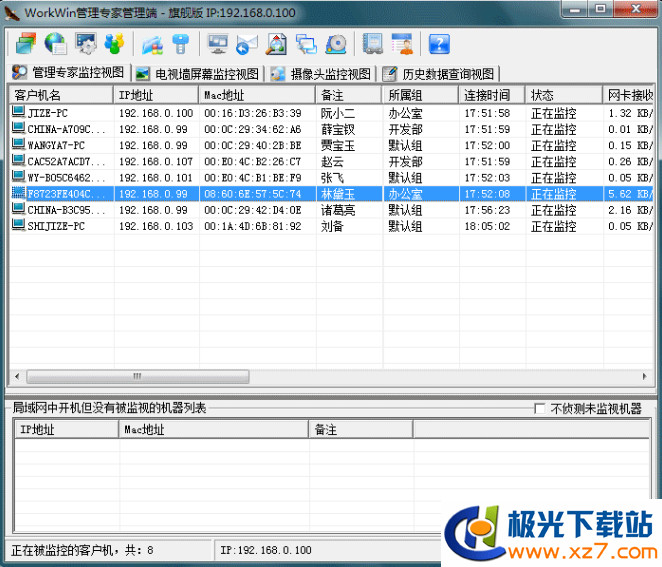Switch to 电视墙屏幕监控视图 tab
Viewport: 662px width, 567px height.
[197, 74]
